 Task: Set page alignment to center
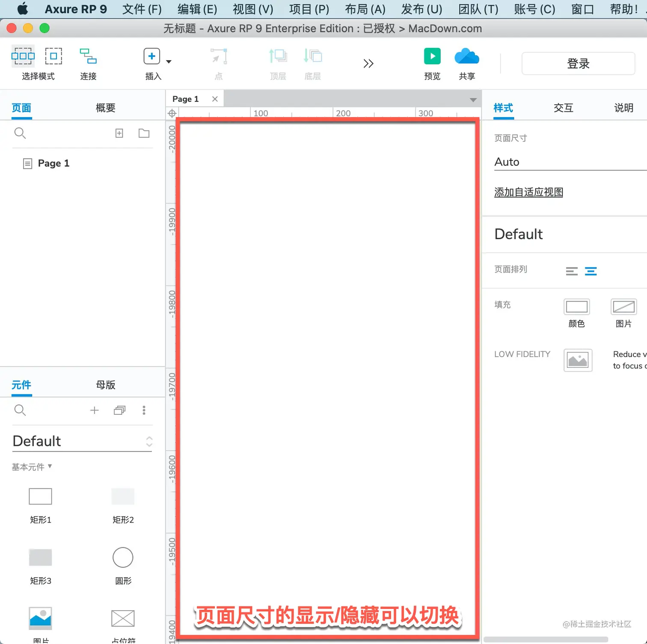coord(591,271)
